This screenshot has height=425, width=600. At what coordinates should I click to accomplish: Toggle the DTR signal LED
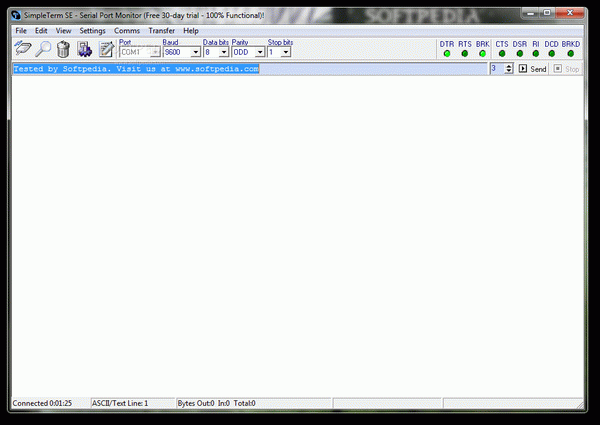coord(447,54)
